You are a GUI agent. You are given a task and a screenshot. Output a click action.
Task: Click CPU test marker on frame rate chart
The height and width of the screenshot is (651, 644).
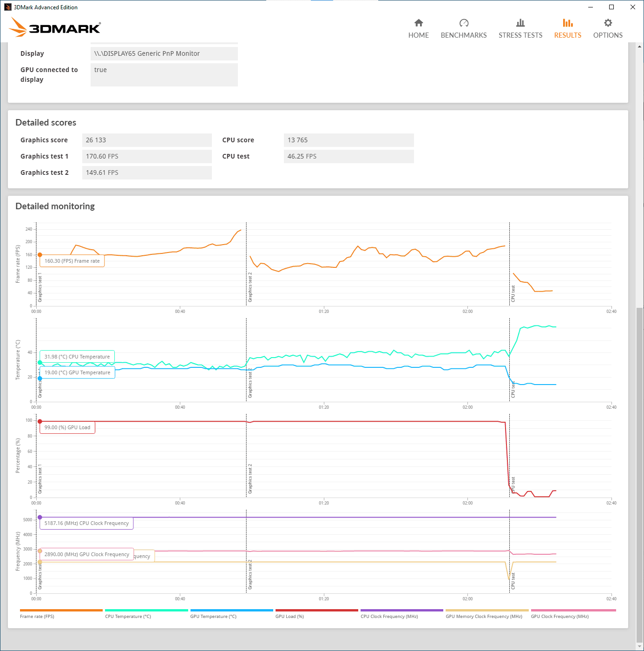(x=513, y=293)
